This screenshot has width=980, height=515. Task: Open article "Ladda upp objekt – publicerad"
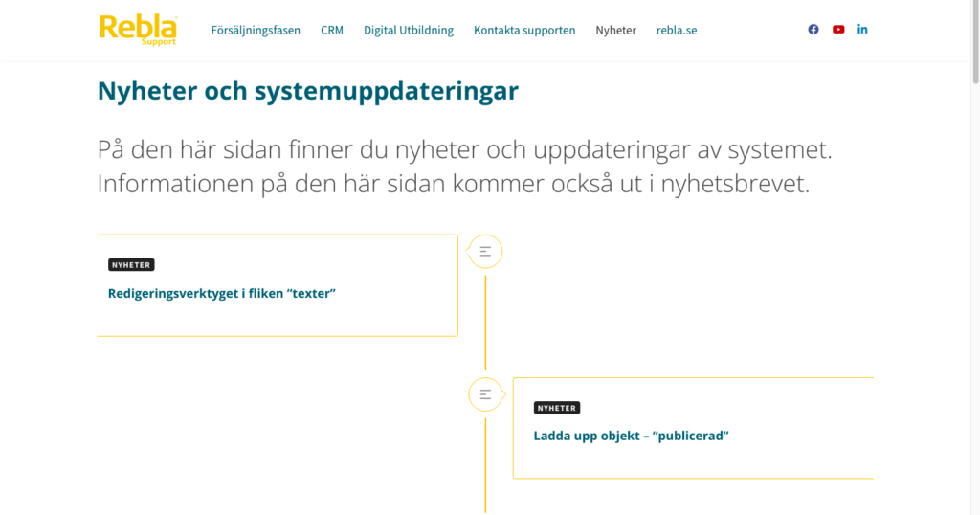coord(631,436)
